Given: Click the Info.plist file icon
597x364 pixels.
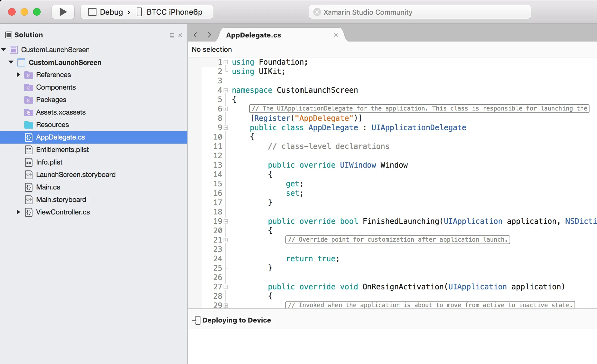Looking at the screenshot, I should tap(29, 162).
